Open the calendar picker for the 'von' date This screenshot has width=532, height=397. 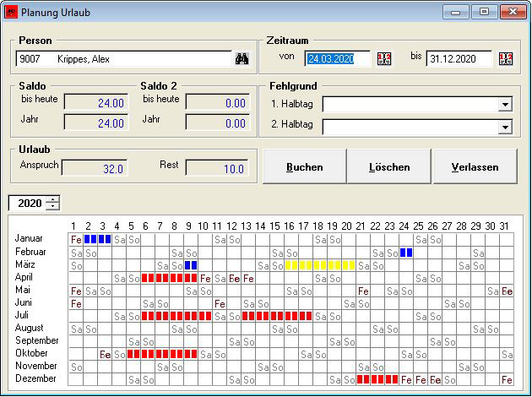[x=384, y=58]
